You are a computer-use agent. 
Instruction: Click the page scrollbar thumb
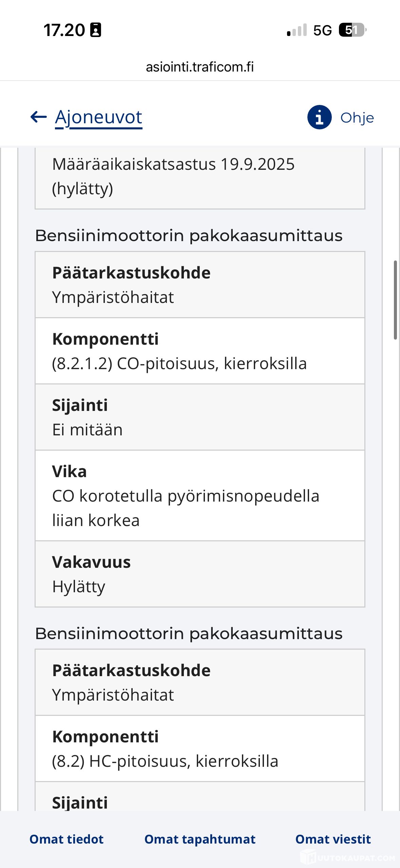395,300
